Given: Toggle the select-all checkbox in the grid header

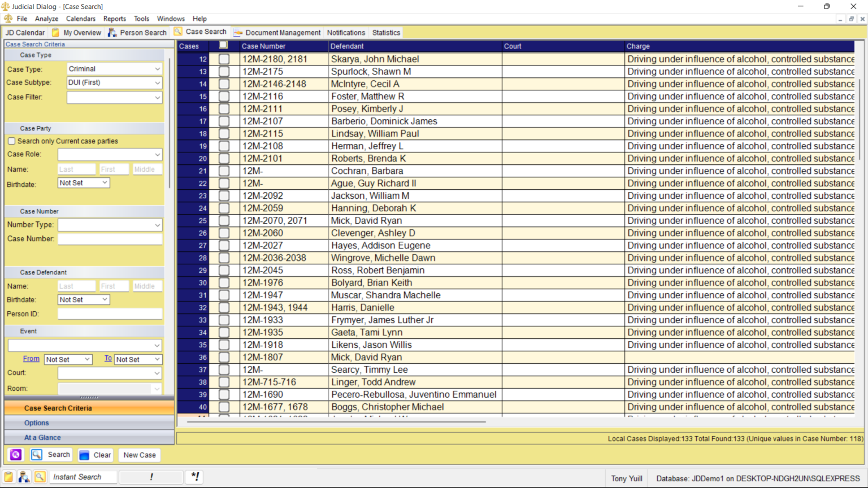Looking at the screenshot, I should 224,46.
